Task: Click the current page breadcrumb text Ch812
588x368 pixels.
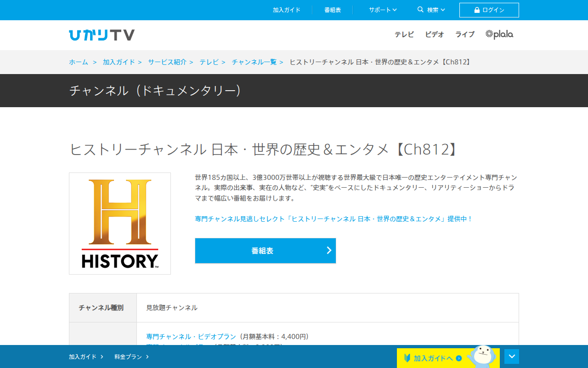Action: pos(381,62)
